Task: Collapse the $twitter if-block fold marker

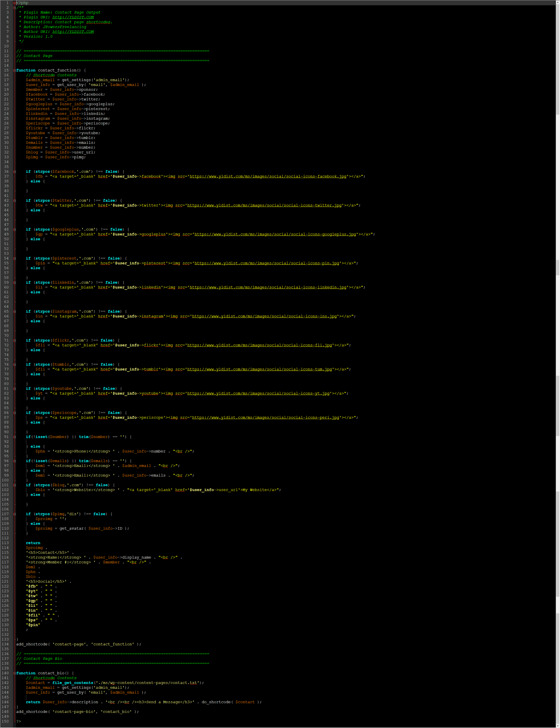Action: pyautogui.click(x=15, y=201)
